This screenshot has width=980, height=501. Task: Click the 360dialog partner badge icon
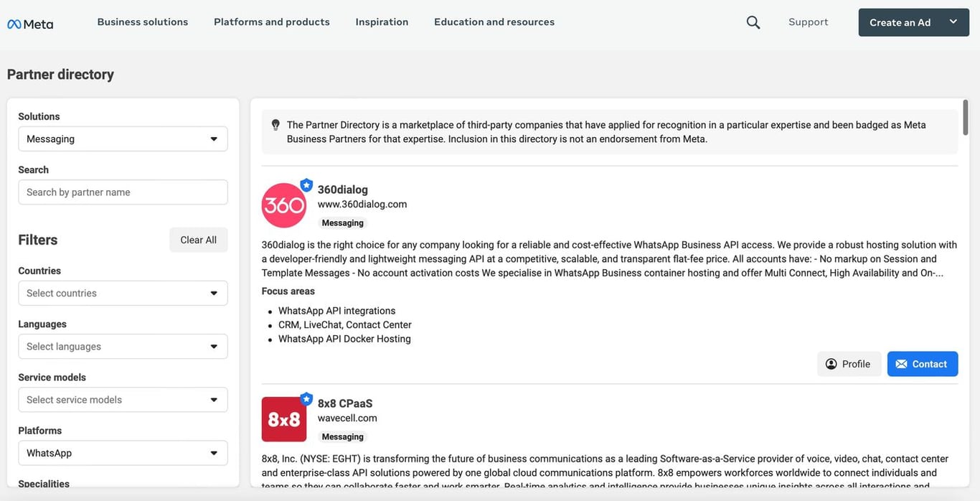[306, 185]
